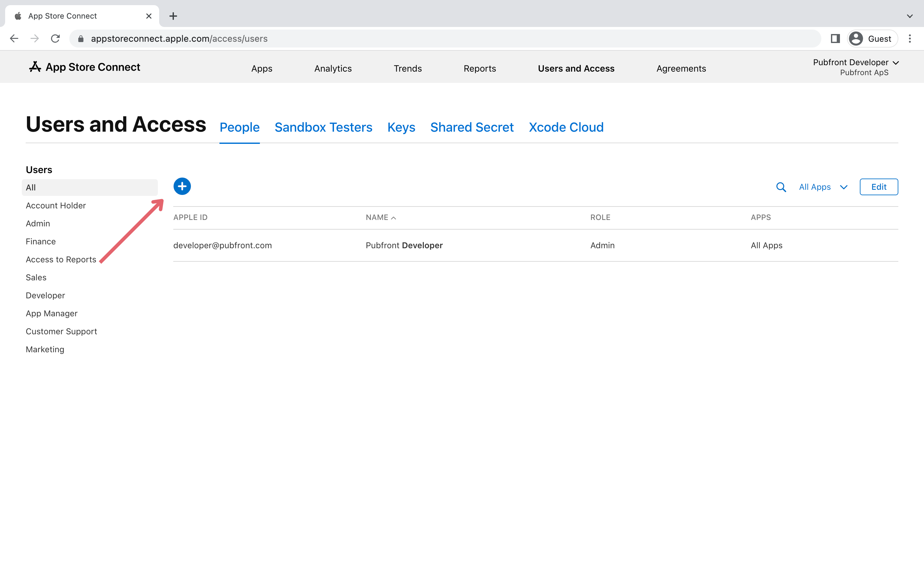Go forward in browser history

[x=35, y=39]
